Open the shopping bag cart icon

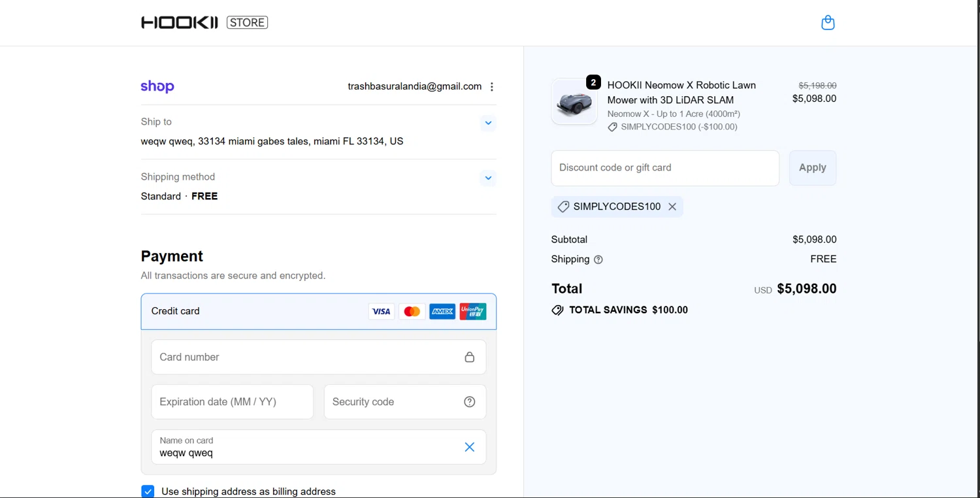tap(828, 23)
